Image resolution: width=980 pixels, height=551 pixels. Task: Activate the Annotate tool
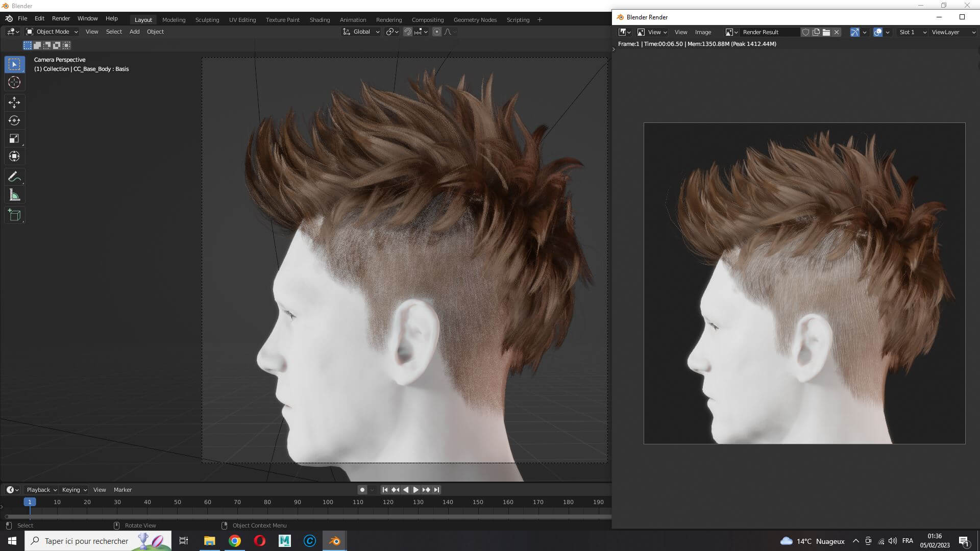[x=14, y=177]
